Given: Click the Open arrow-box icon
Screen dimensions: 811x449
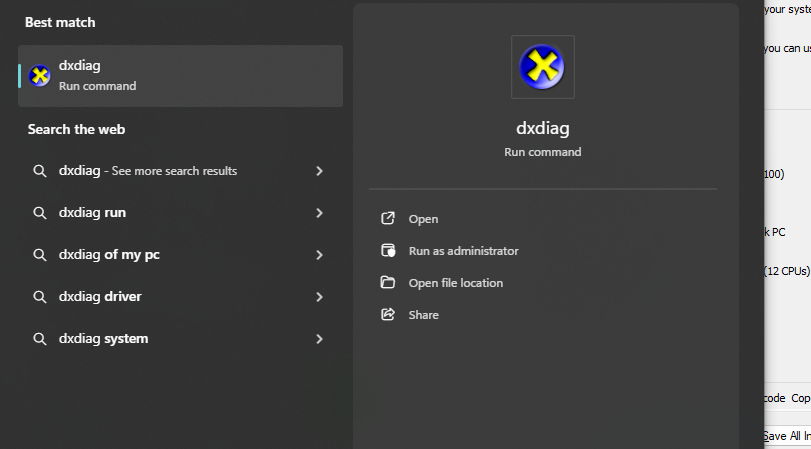Looking at the screenshot, I should pos(388,218).
